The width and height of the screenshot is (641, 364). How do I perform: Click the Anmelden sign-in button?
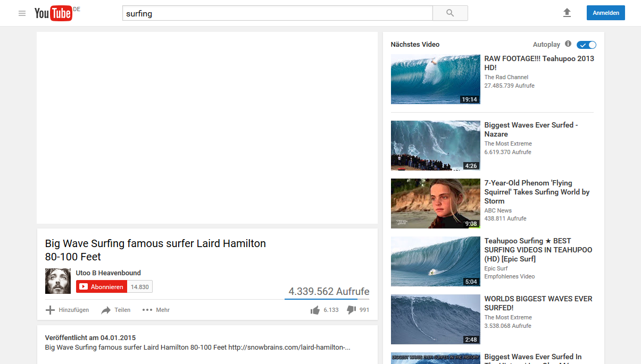coord(605,13)
